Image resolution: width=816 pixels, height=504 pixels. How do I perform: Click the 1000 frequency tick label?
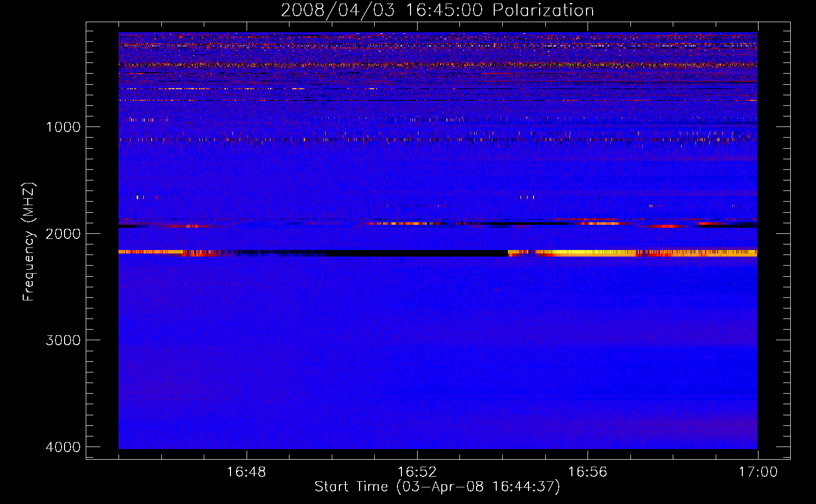63,127
